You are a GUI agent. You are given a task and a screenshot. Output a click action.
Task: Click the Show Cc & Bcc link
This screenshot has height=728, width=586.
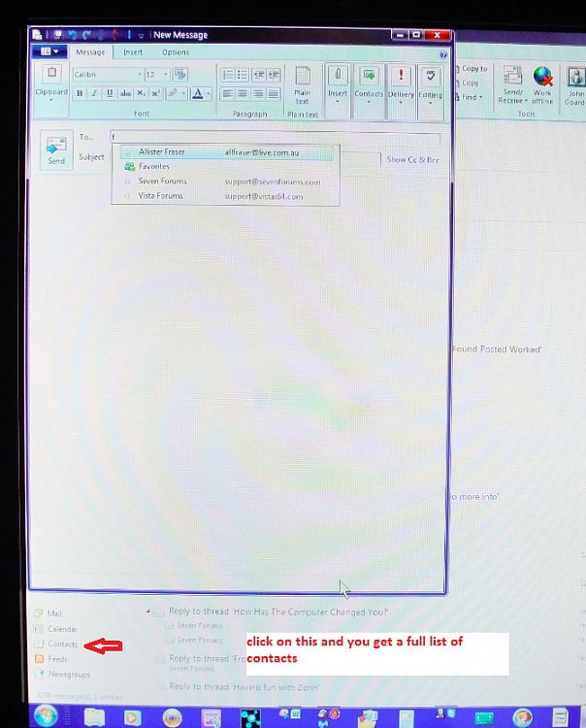(x=413, y=159)
